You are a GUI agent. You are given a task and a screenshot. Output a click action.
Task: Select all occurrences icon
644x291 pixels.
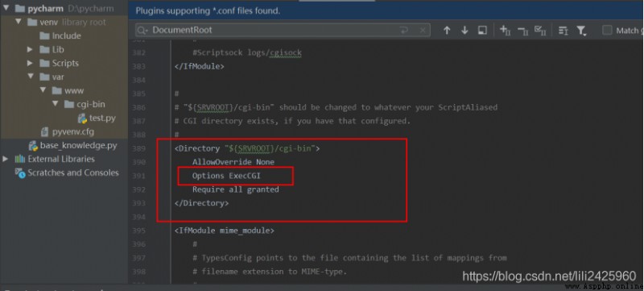click(540, 31)
